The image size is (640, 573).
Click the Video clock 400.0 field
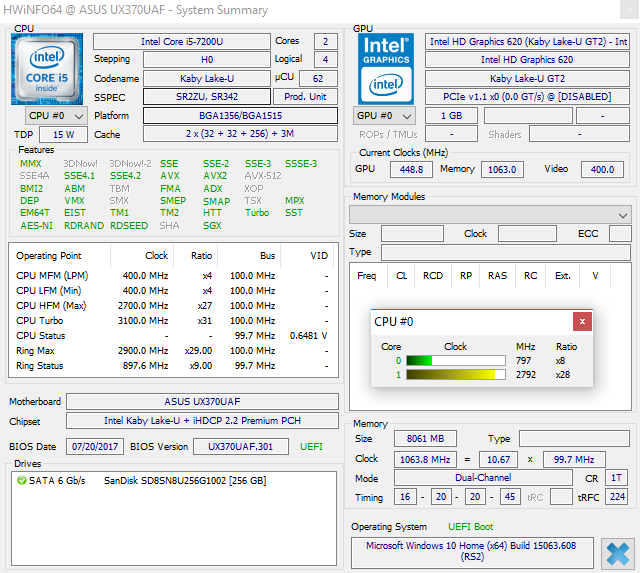click(x=602, y=169)
